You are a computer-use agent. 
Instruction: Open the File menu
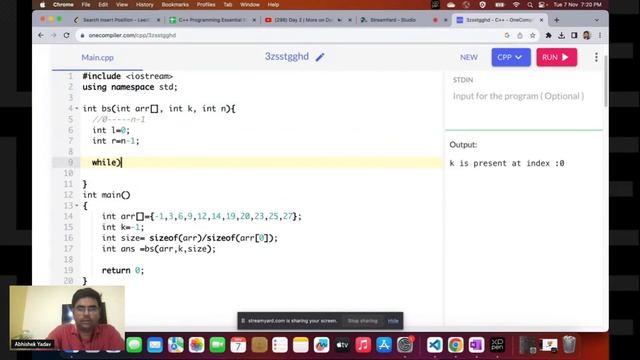(86, 4)
